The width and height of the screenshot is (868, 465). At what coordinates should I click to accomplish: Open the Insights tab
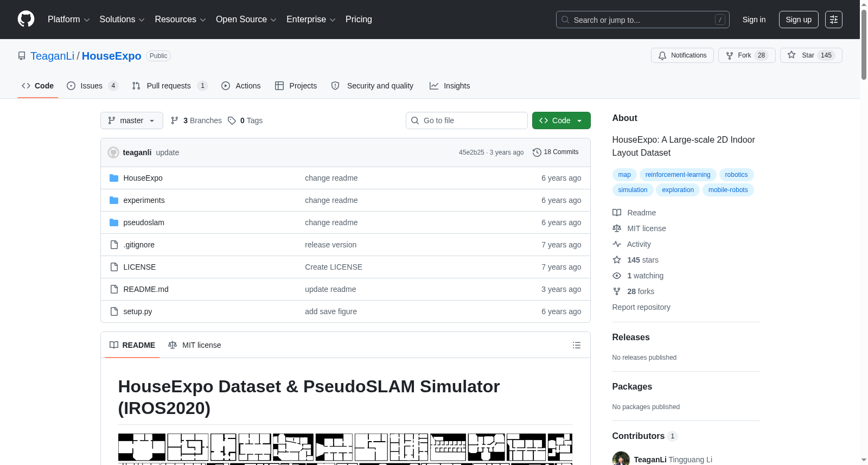pos(450,86)
